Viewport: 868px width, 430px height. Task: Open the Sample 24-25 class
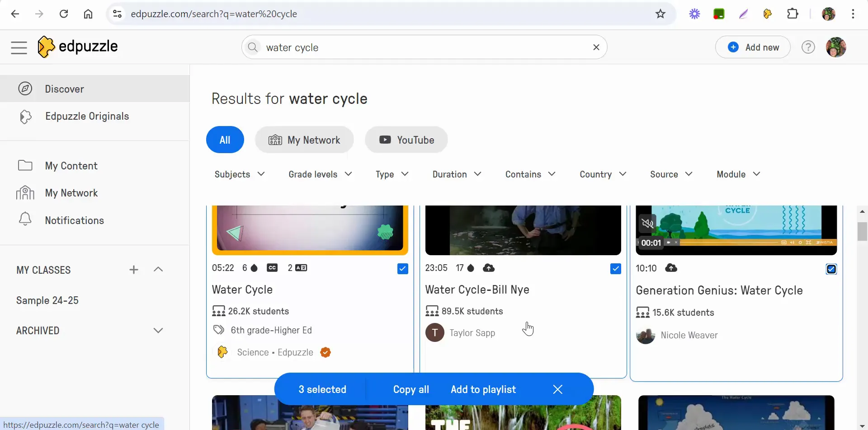[x=47, y=301]
